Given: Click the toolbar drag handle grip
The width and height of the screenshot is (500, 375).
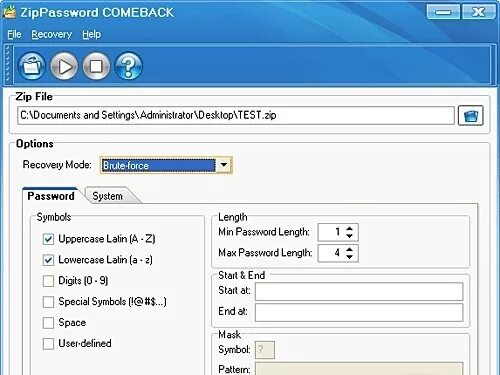Looking at the screenshot, I should click(x=8, y=65).
